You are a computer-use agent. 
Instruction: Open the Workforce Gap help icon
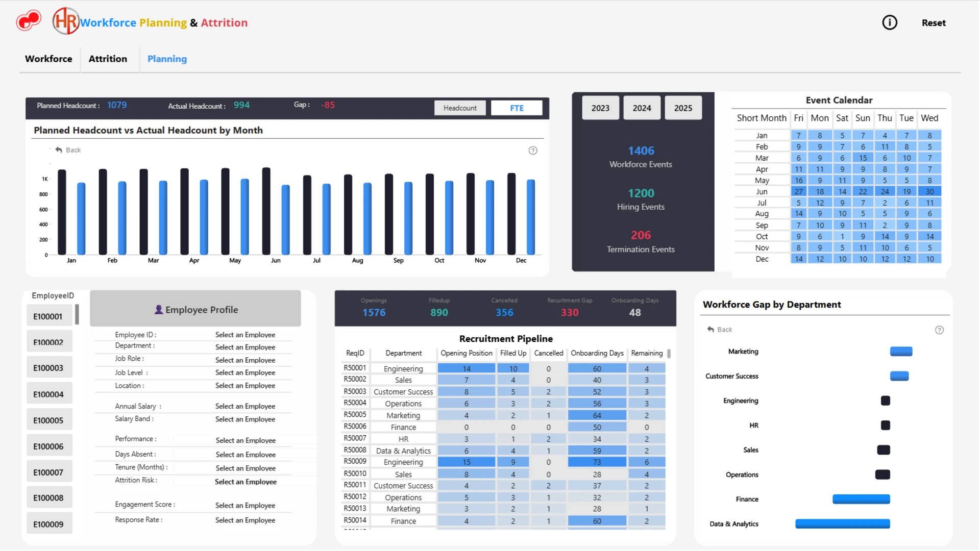click(x=939, y=330)
